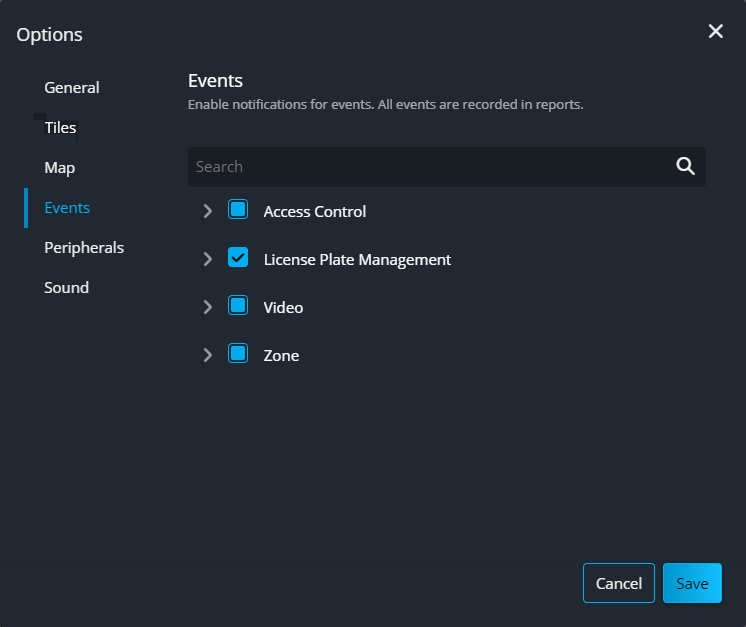Switch to the Tiles settings
746x627 pixels.
(60, 128)
